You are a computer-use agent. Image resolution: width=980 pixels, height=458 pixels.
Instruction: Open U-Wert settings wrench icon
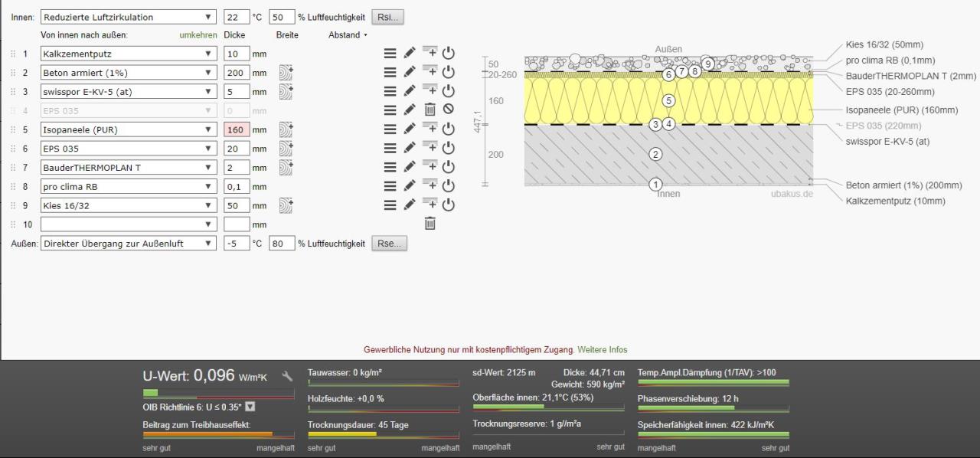[287, 376]
